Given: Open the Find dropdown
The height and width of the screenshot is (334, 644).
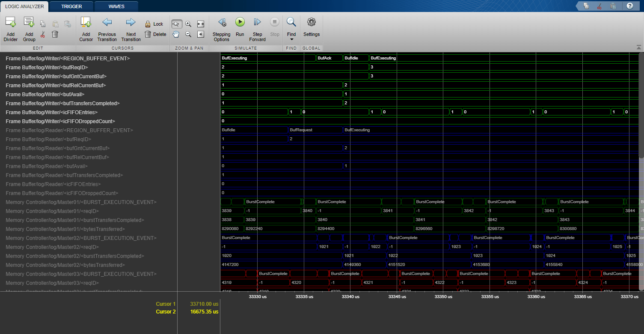Looking at the screenshot, I should pyautogui.click(x=291, y=29).
